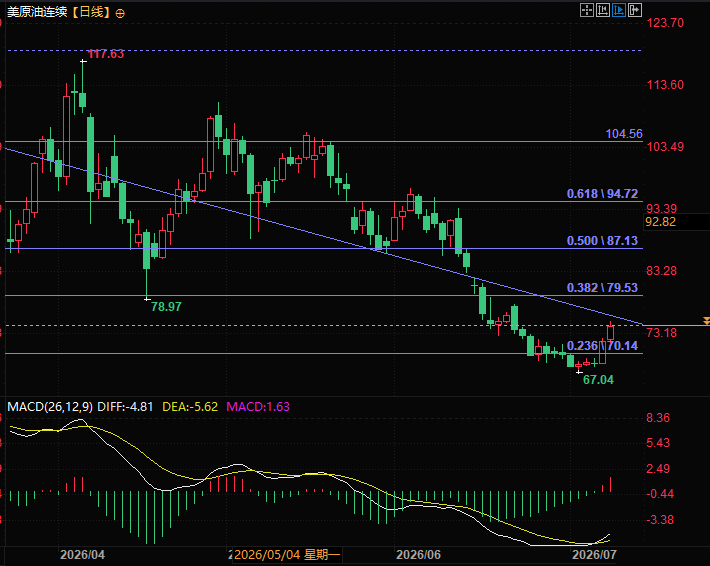Click the magenta MACD:1.63 value label

tap(258, 407)
